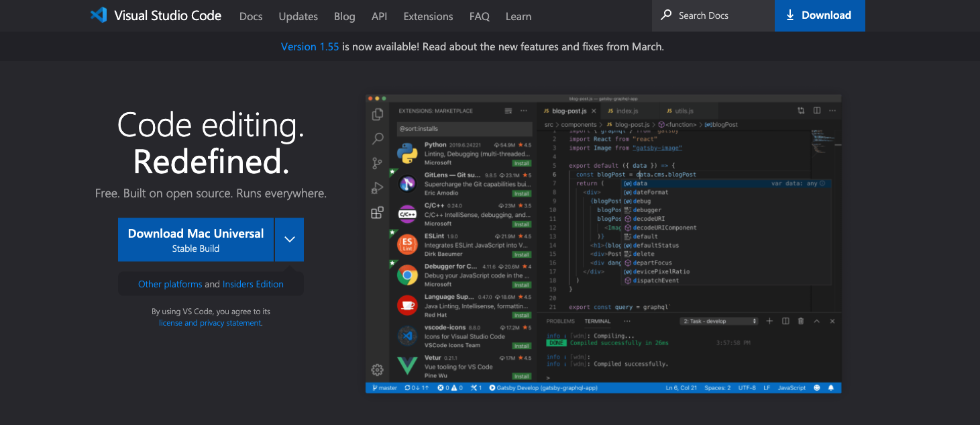Open the 2: Task - develop terminal dropdown
The height and width of the screenshot is (425, 980).
pos(719,321)
